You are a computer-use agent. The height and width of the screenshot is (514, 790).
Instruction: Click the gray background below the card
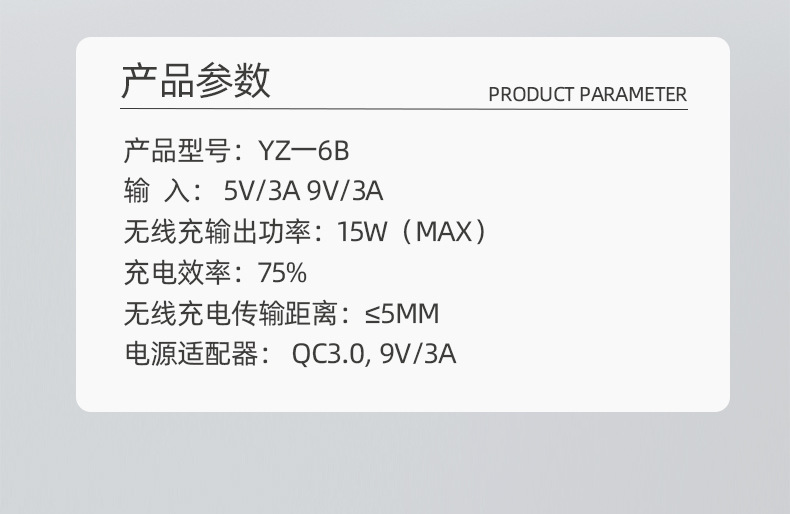pos(395,464)
